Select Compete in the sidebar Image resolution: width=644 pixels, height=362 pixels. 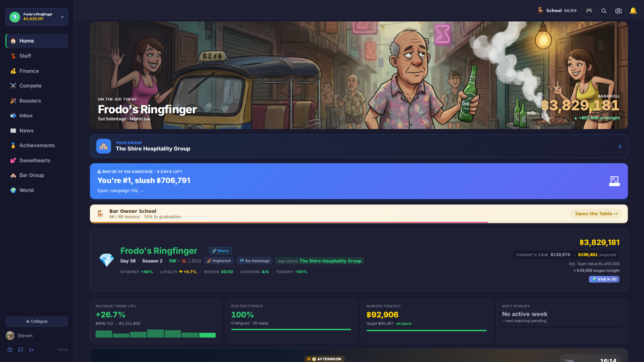point(37,86)
